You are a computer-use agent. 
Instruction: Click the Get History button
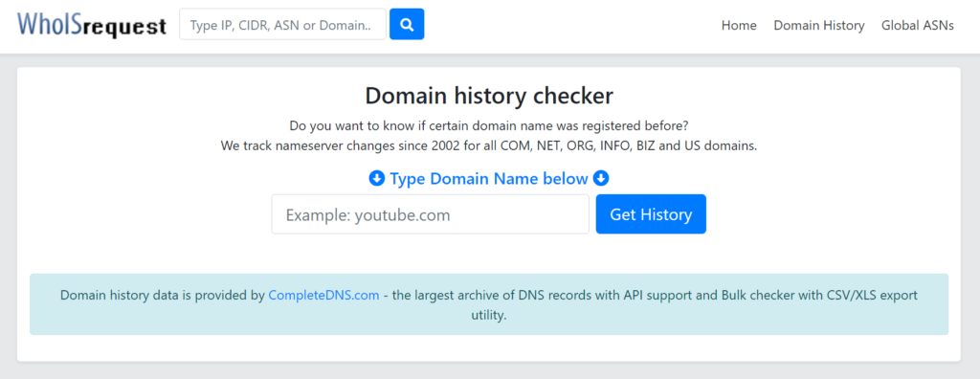point(651,214)
